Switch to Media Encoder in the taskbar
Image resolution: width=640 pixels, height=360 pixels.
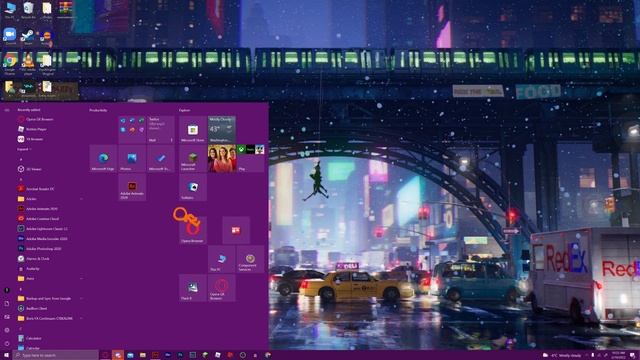(x=167, y=355)
